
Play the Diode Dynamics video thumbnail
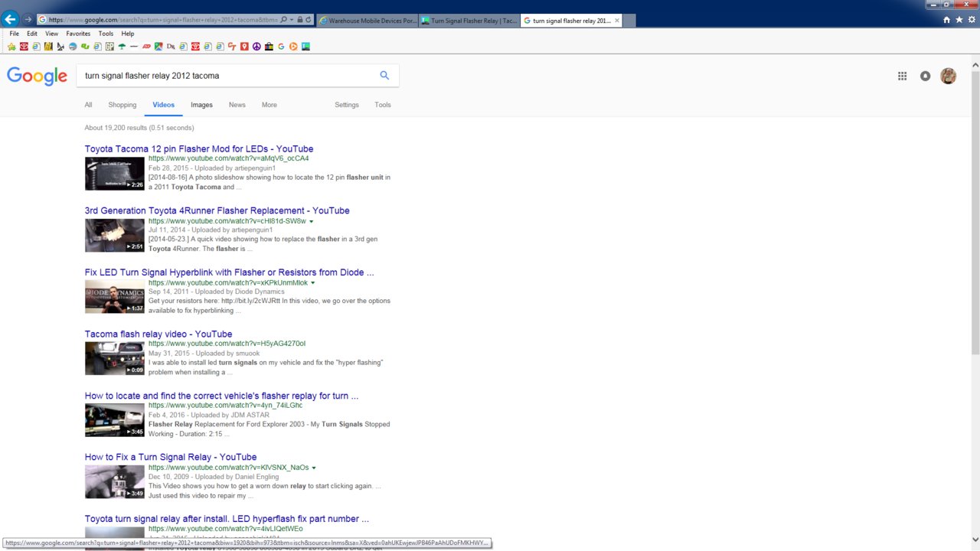click(x=115, y=297)
